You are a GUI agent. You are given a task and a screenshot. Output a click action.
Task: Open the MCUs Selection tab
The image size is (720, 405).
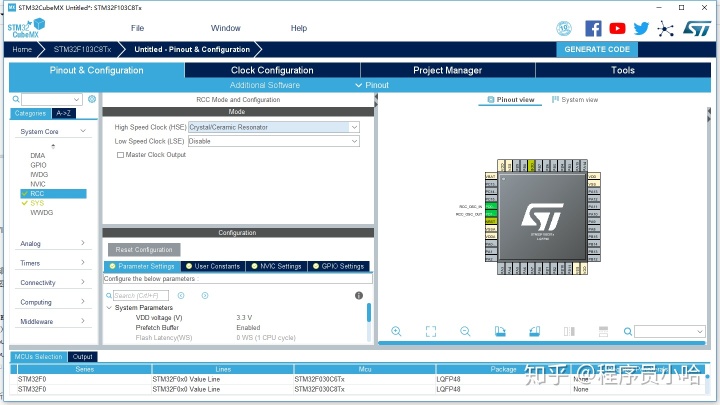click(38, 357)
